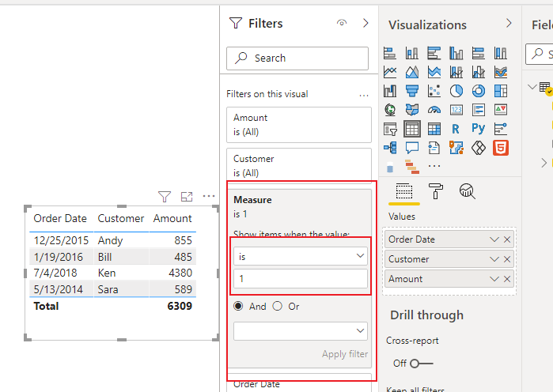
Task: Select the Clustered column chart visual
Action: [456, 53]
